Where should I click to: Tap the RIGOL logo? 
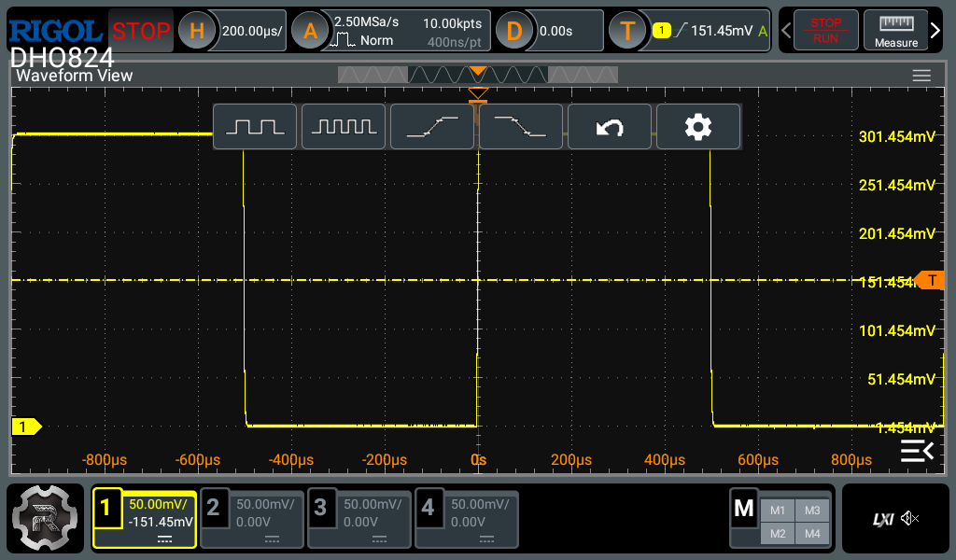(55, 31)
